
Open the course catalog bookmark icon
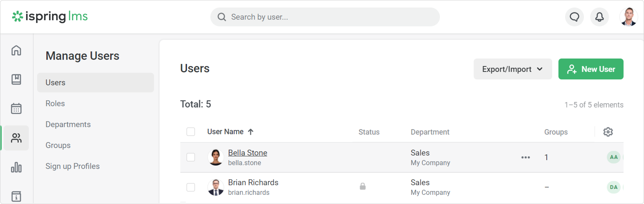pos(16,79)
